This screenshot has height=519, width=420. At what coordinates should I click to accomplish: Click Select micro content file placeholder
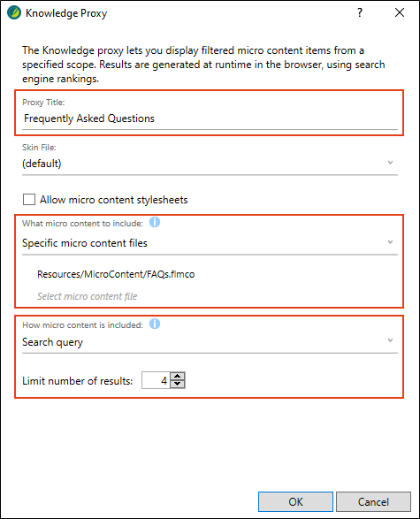(87, 296)
